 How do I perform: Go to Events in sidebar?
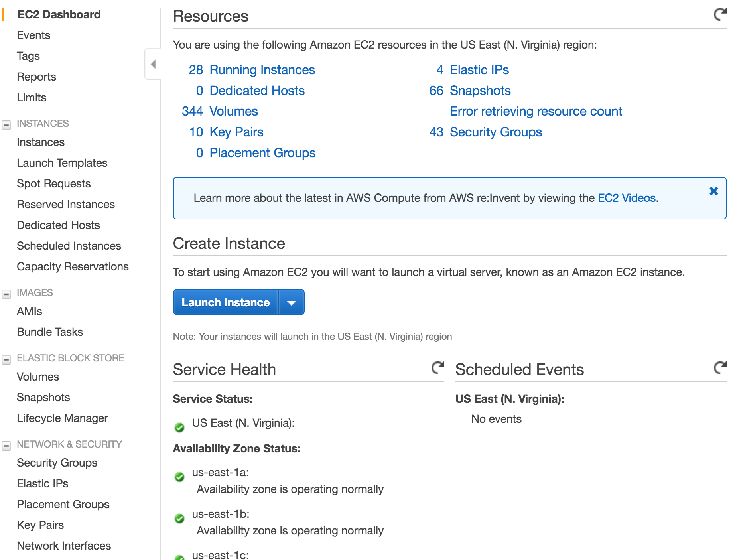[x=33, y=35]
